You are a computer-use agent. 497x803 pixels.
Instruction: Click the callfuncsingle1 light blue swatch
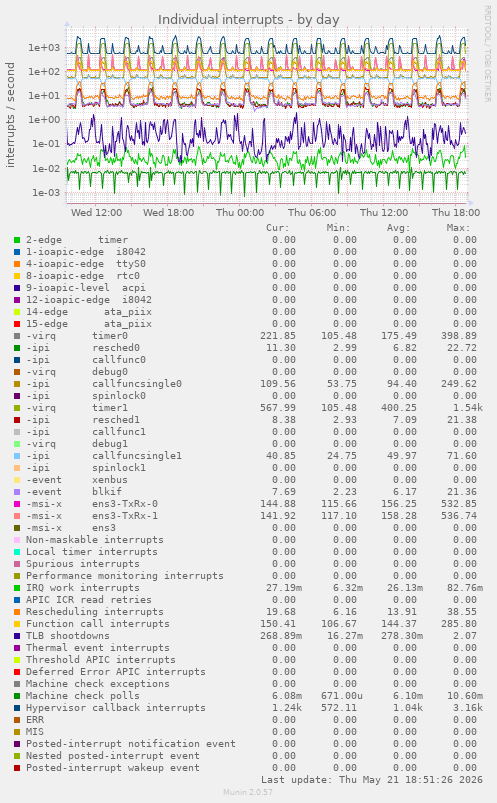17,456
